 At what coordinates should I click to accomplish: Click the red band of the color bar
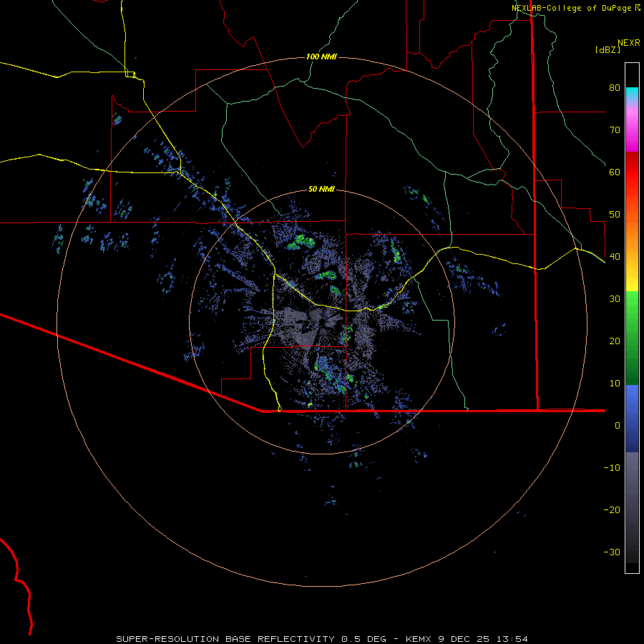click(x=632, y=172)
